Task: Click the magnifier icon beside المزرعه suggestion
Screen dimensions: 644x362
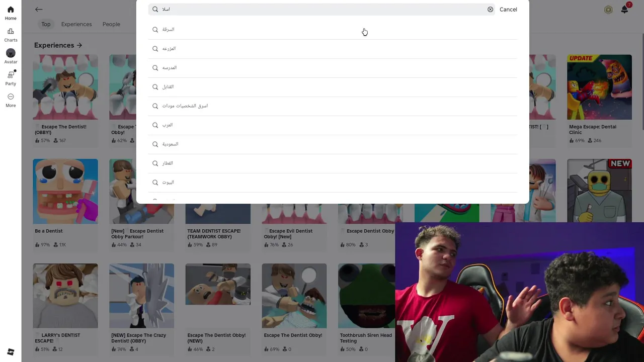Action: click(x=155, y=48)
